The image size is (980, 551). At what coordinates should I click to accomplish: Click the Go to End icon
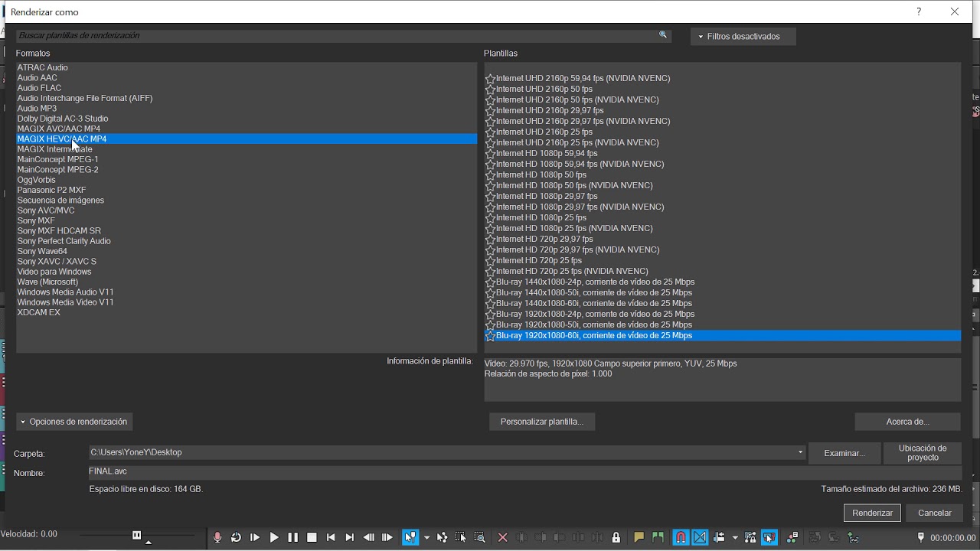click(350, 538)
